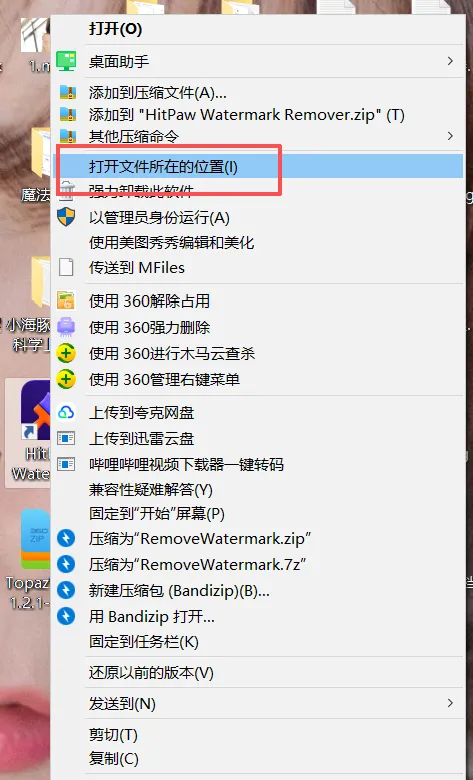Click the shield icon for 以管理员身份运行
Viewport: 473px width, 780px height.
pyautogui.click(x=66, y=217)
